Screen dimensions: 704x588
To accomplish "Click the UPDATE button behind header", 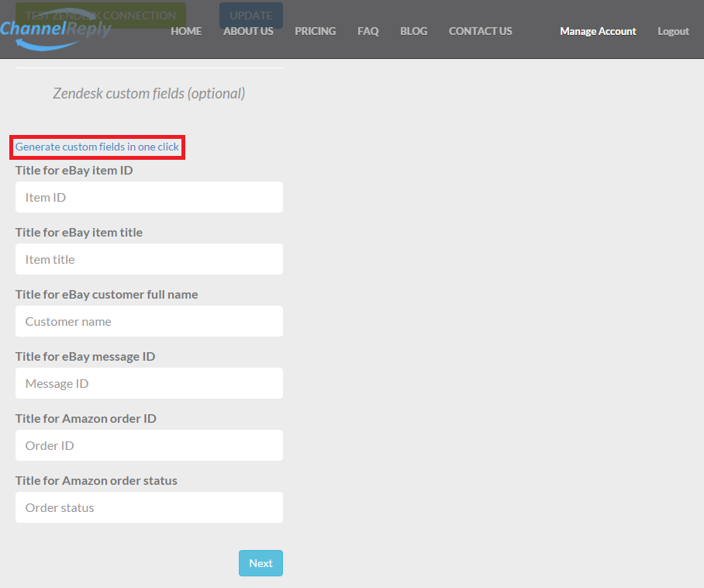I will coord(251,16).
